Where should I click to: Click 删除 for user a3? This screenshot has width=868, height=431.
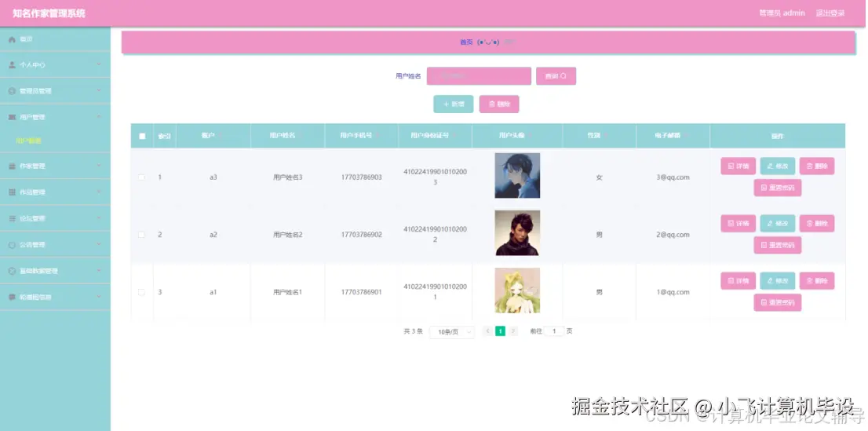[x=816, y=166]
